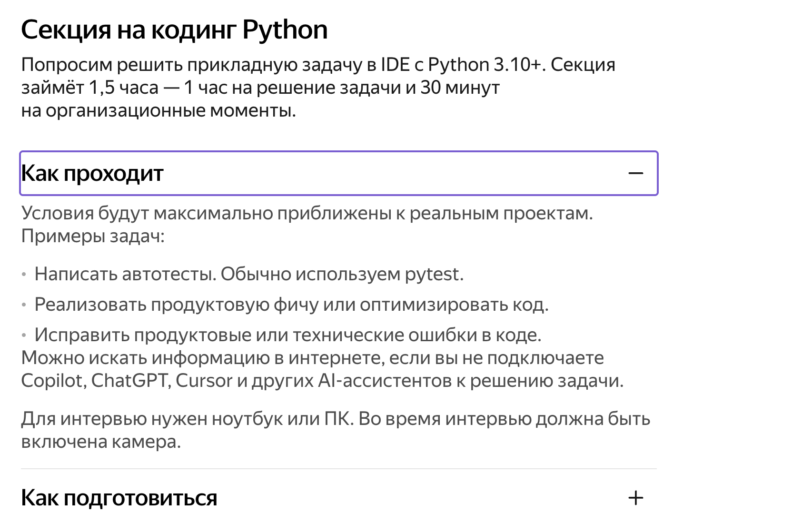
Task: Select the bullet Исправить продуктовые или технические ошибки
Action: (x=287, y=335)
